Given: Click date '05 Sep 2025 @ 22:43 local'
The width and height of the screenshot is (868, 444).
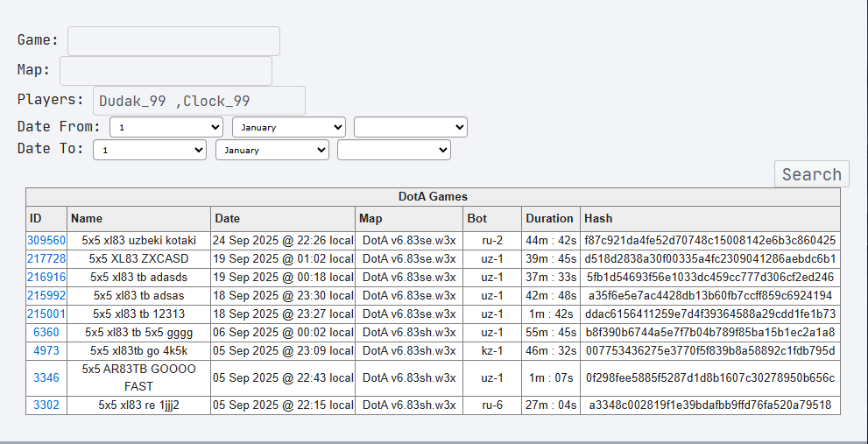Looking at the screenshot, I should [x=283, y=377].
